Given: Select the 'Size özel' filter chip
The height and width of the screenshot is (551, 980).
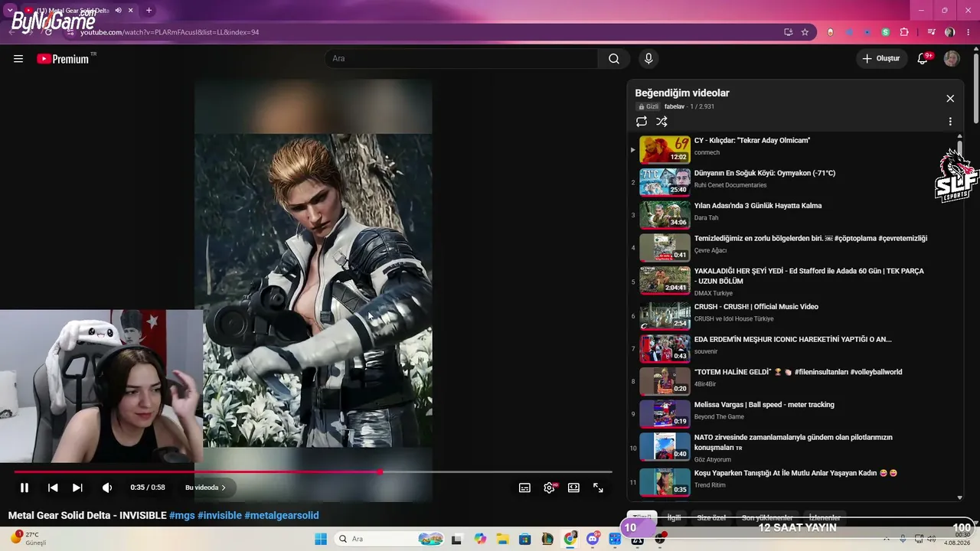Looking at the screenshot, I should [711, 518].
